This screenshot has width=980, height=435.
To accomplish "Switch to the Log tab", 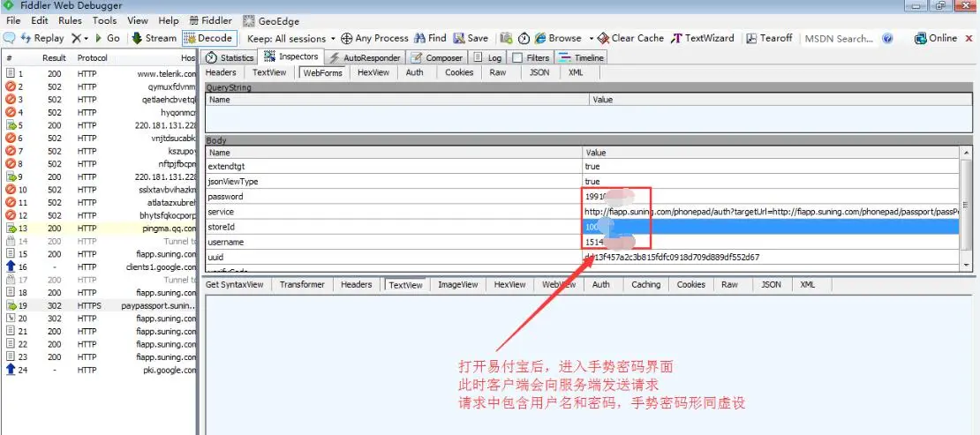I will click(x=486, y=57).
